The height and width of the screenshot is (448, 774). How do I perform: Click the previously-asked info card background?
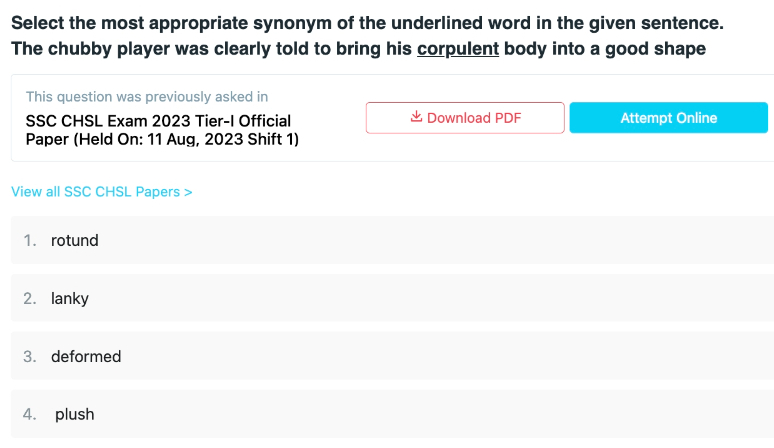(392, 118)
